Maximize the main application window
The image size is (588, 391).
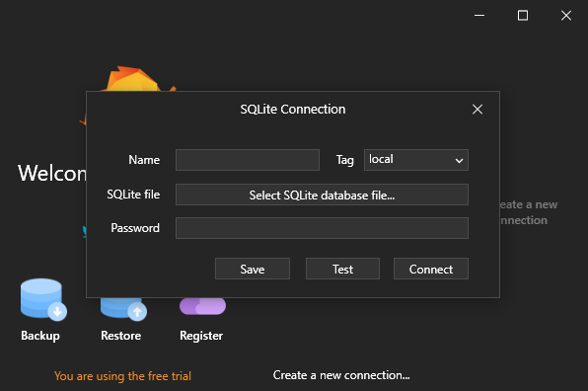523,16
